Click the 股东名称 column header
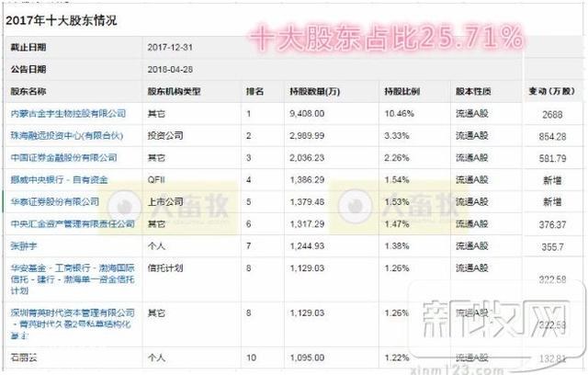This screenshot has height=375, width=588. (x=28, y=91)
